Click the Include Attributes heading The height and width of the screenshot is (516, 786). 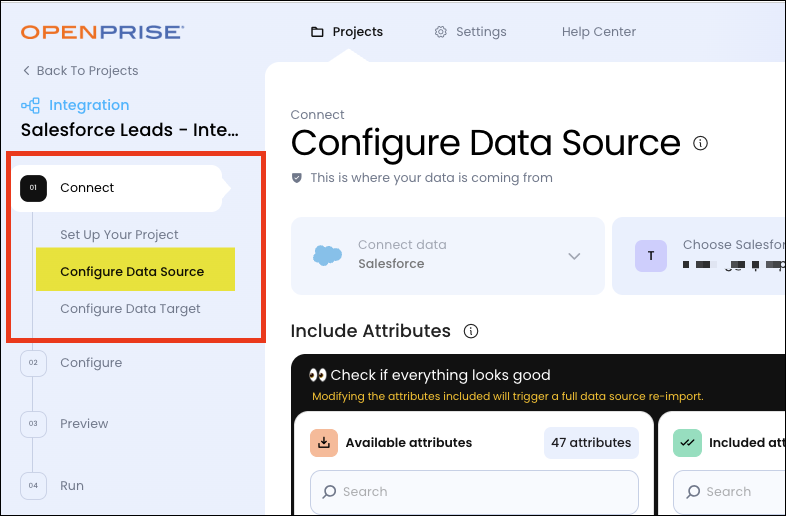[x=370, y=331]
